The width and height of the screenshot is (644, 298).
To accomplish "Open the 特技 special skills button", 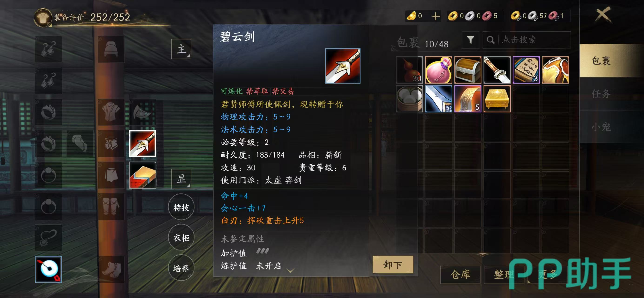I will pos(181,207).
